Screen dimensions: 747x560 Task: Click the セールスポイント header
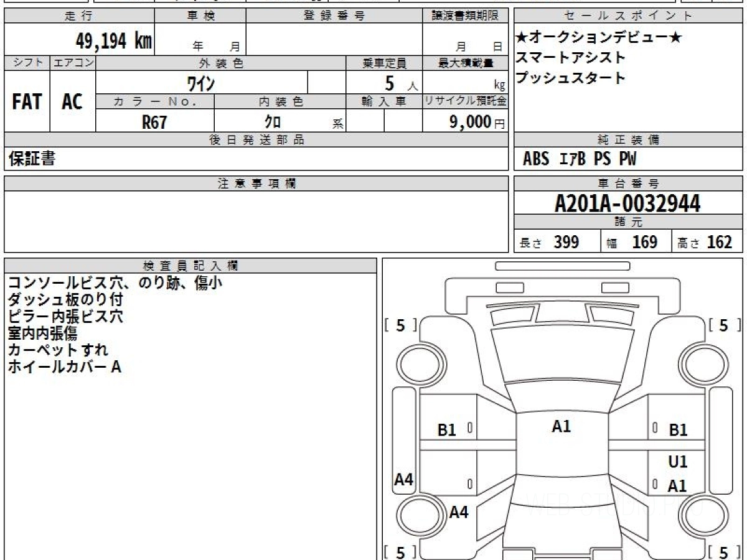(629, 16)
